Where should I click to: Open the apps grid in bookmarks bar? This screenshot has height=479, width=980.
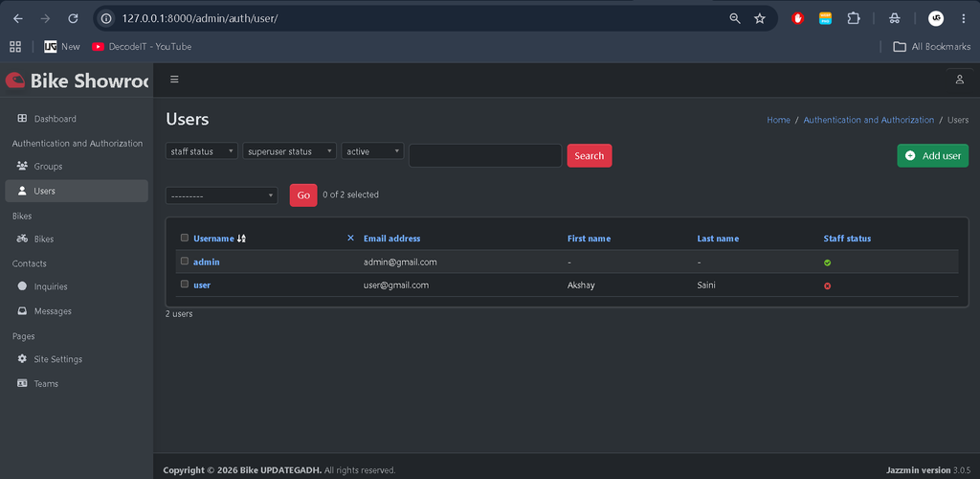click(15, 46)
